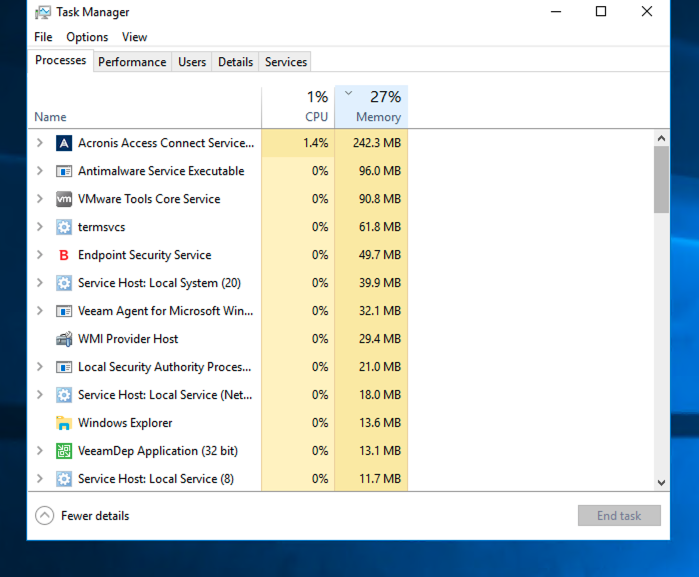Expand the VMware Tools Core Service row
This screenshot has height=577, width=699.
[x=40, y=199]
